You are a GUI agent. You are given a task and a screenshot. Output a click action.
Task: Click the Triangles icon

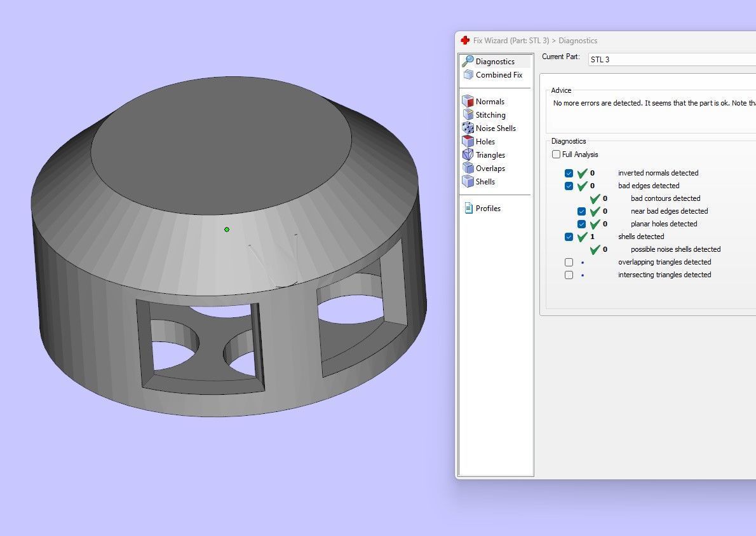click(x=468, y=155)
